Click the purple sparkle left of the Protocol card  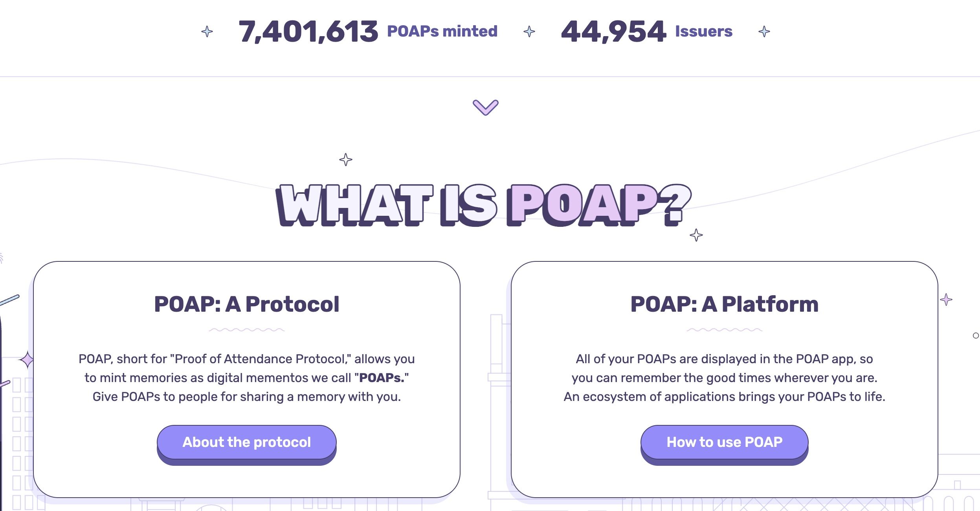coord(27,360)
